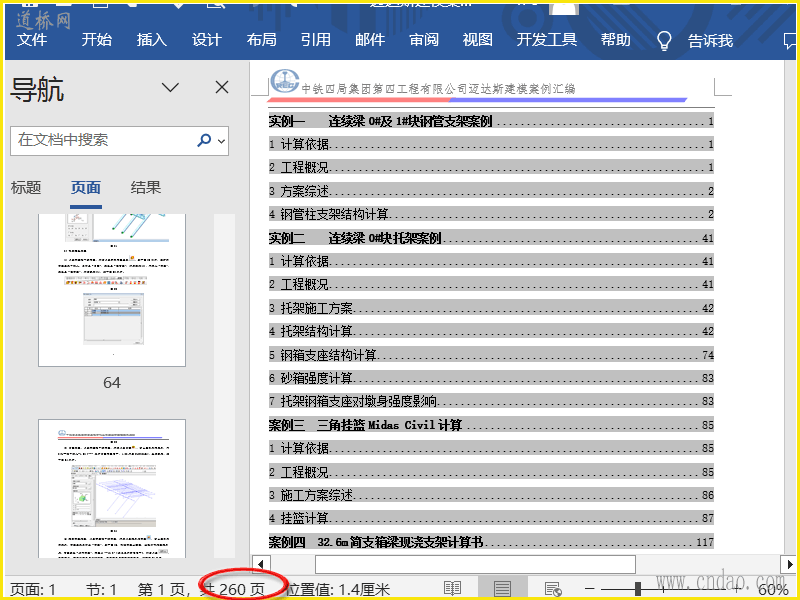Image resolution: width=800 pixels, height=600 pixels.
Task: Click the 第 1 页 status indicator
Action: click(x=161, y=590)
